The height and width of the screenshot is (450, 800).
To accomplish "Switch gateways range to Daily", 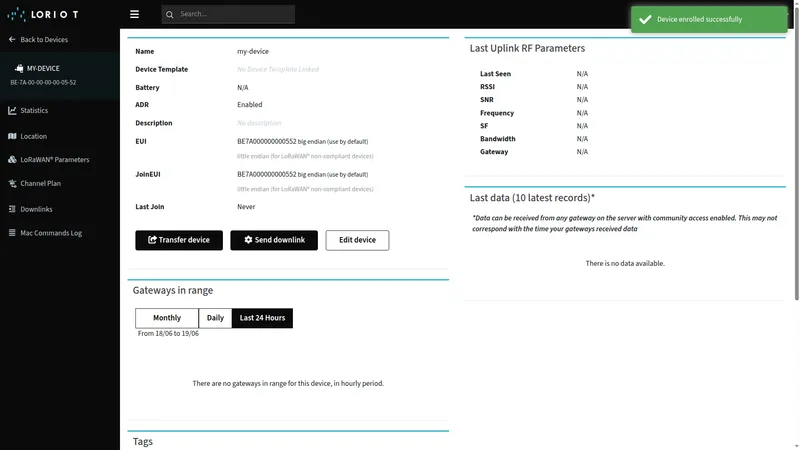I will [x=215, y=318].
